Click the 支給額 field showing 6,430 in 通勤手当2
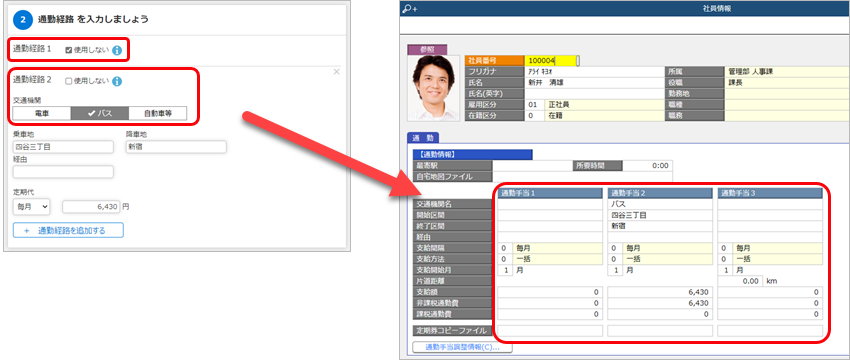Image resolution: width=850 pixels, height=360 pixels. (660, 292)
